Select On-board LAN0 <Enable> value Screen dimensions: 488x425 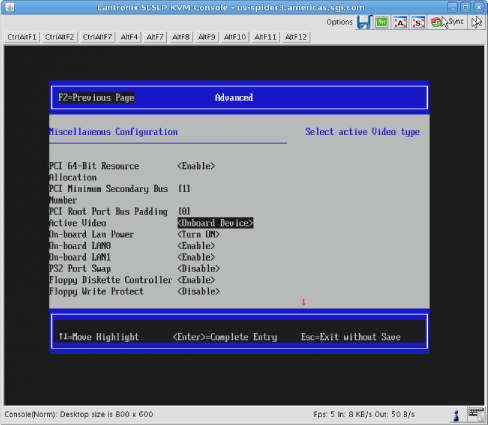[196, 246]
